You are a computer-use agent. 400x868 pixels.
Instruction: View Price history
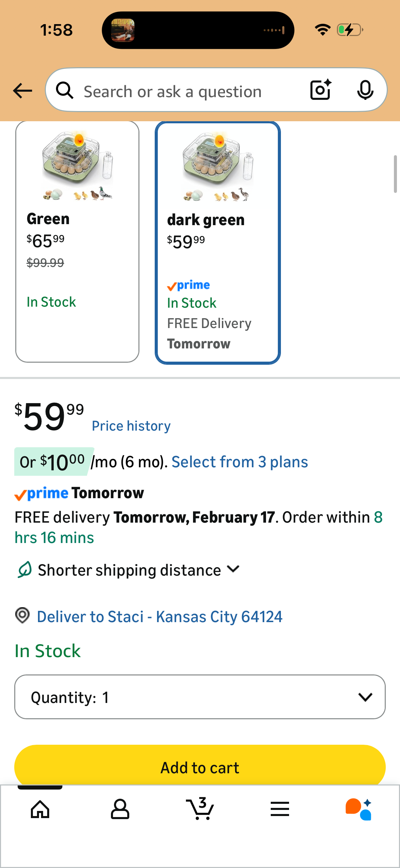131,426
